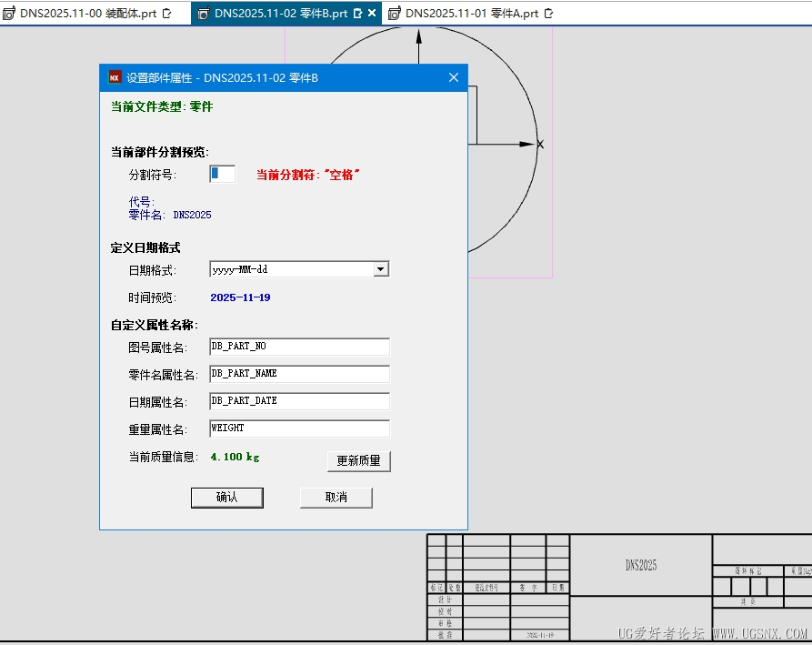This screenshot has height=645, width=812.
Task: Click the 当前部件分割预览 section heading
Action: tap(159, 152)
